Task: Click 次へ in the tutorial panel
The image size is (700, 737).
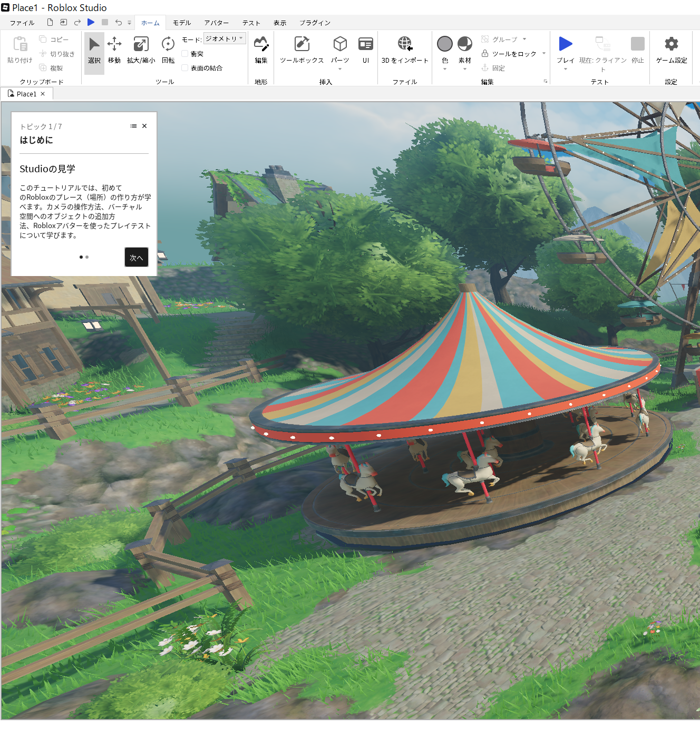Action: coord(136,257)
